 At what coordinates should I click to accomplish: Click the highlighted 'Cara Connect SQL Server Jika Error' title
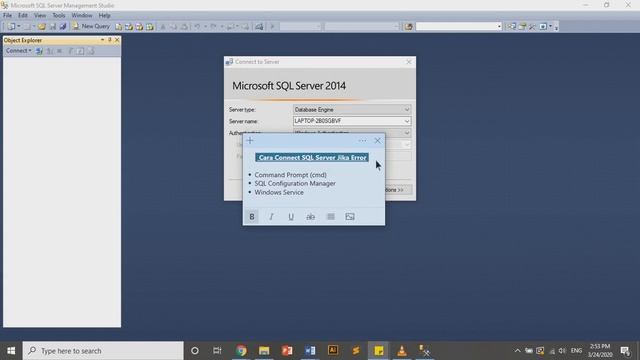click(x=312, y=158)
